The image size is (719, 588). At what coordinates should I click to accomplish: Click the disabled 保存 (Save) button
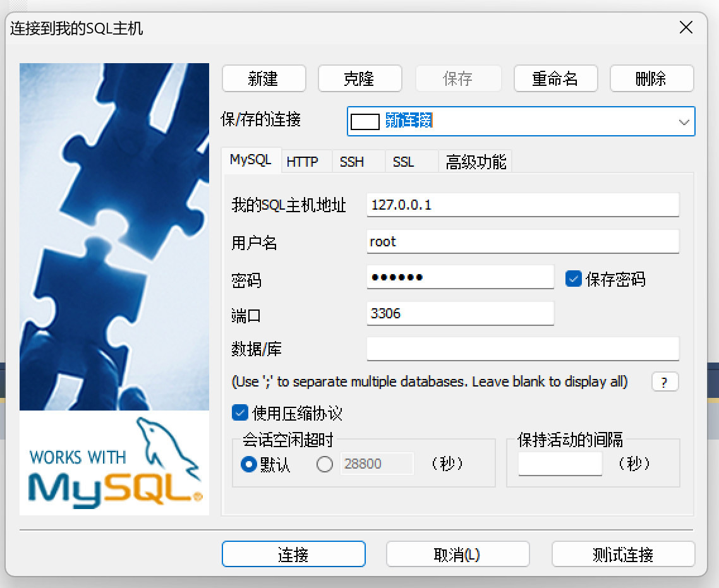click(x=458, y=78)
